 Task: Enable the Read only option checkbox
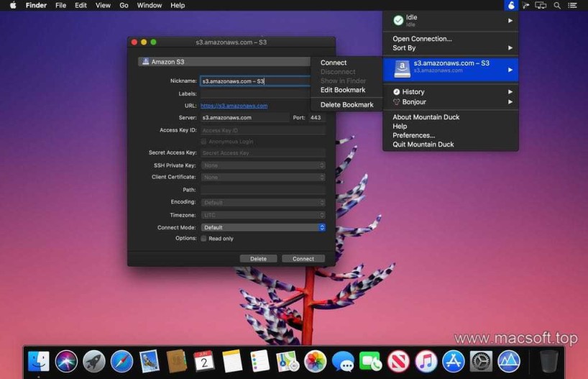(x=204, y=239)
